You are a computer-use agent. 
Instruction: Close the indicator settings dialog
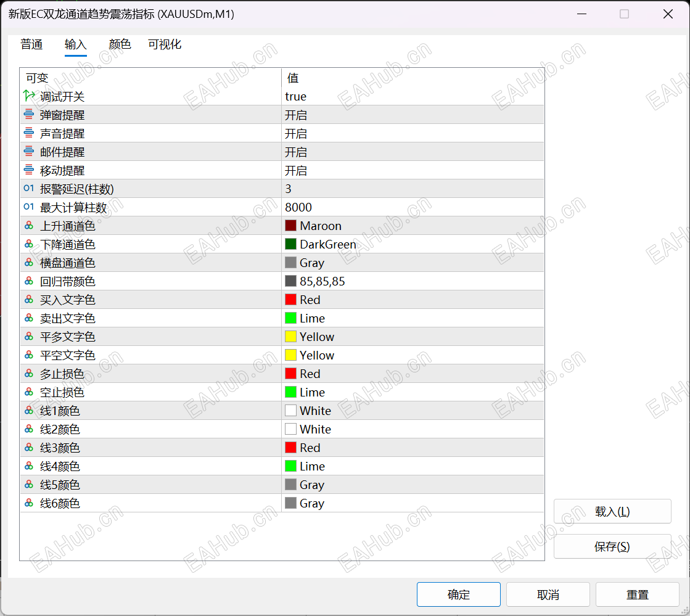668,14
